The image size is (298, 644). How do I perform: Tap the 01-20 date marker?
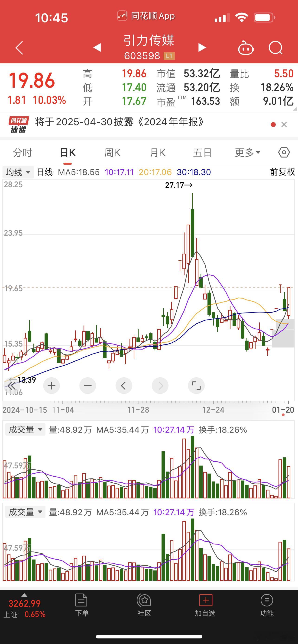pos(283,410)
